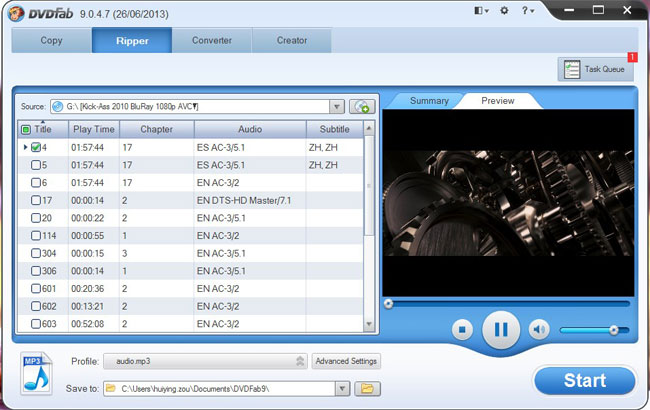Image resolution: width=650 pixels, height=410 pixels.
Task: Open the Profile audio.mp3 selector
Action: pyautogui.click(x=205, y=361)
